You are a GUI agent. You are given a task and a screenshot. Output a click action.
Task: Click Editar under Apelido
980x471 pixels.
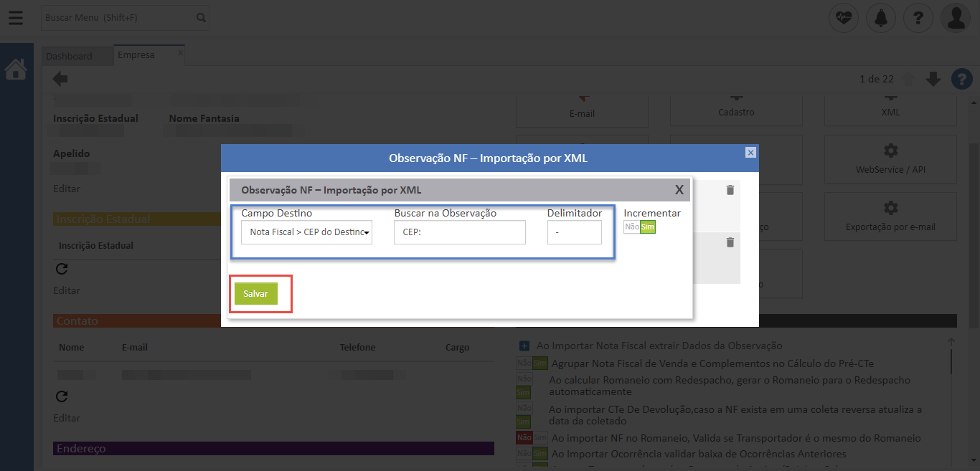pyautogui.click(x=67, y=189)
